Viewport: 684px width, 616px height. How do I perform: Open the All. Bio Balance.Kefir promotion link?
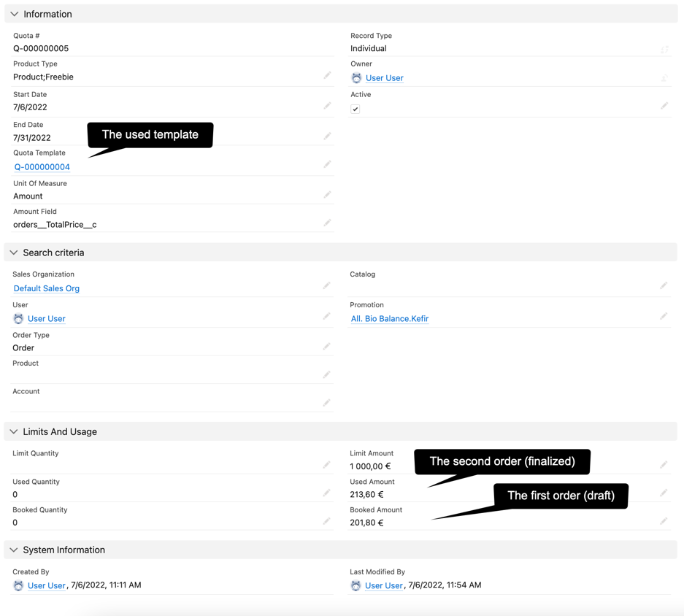coord(390,319)
